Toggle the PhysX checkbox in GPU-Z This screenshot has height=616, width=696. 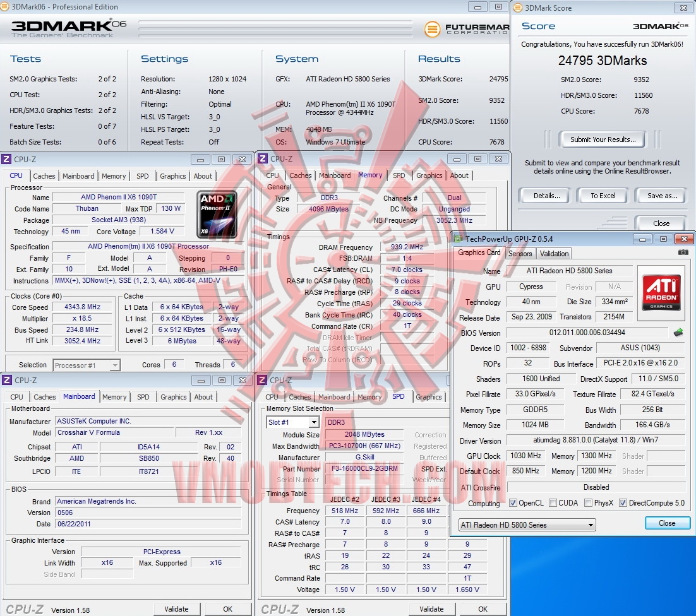pyautogui.click(x=588, y=503)
